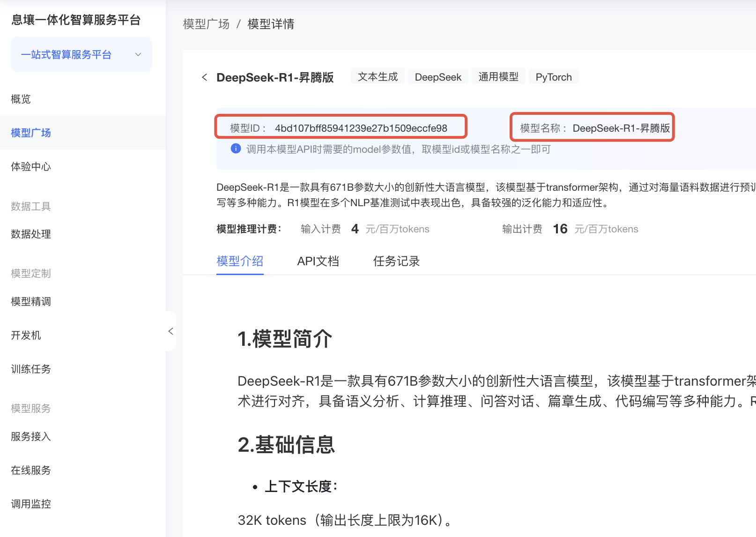Open the 一站式智算服务平台 dropdown
The height and width of the screenshot is (537, 756).
[82, 54]
